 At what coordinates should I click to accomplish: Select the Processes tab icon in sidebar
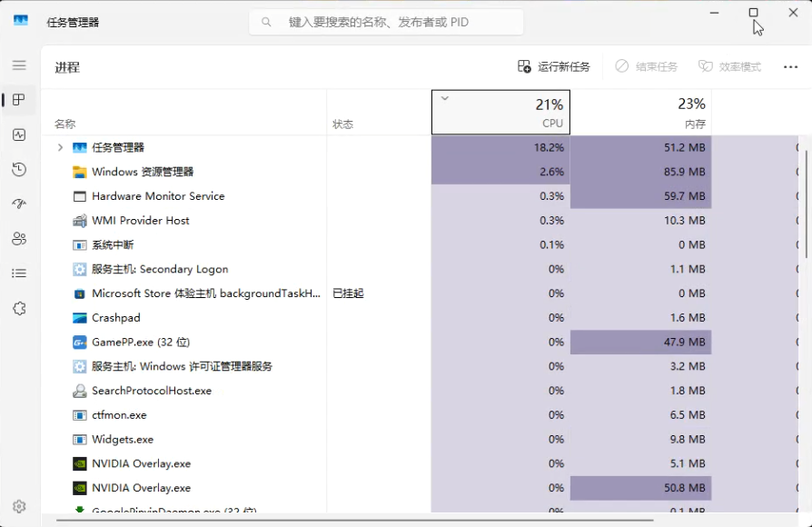tap(19, 99)
